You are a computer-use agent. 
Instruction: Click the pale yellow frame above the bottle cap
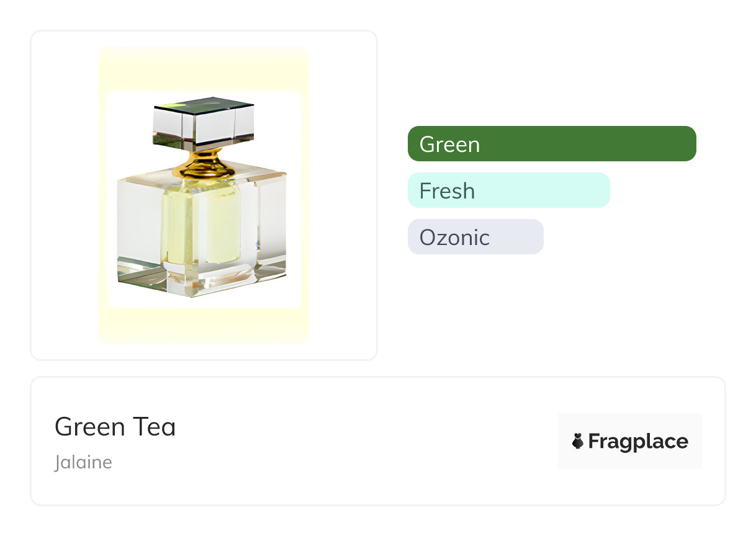tap(204, 68)
